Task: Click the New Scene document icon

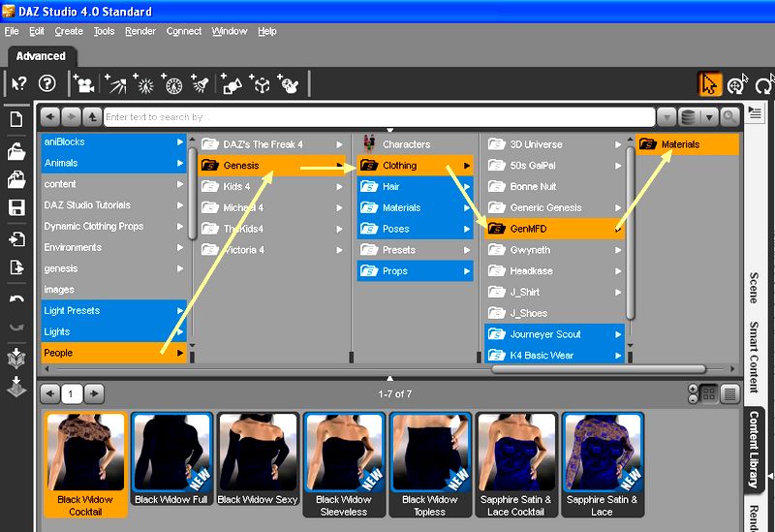Action: pos(16,119)
